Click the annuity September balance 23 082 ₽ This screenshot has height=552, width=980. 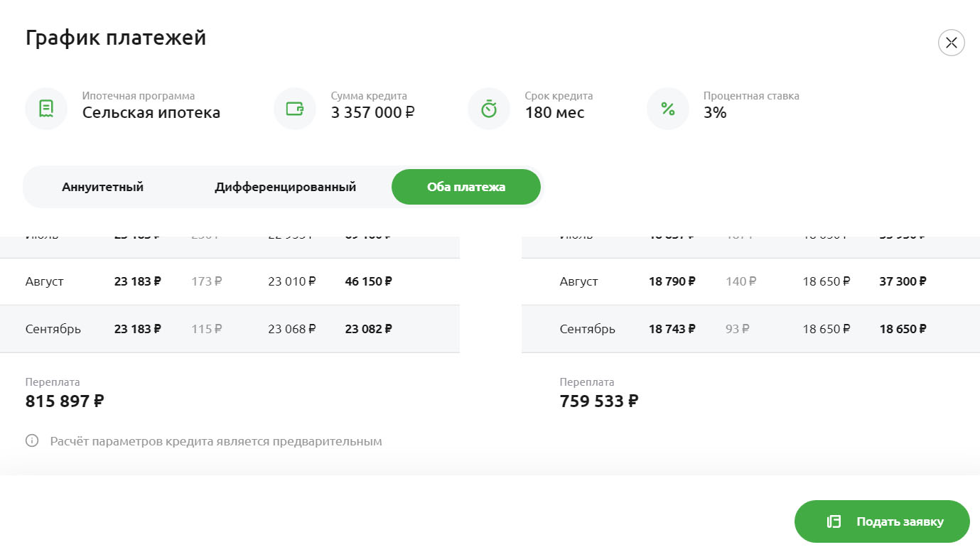click(368, 329)
